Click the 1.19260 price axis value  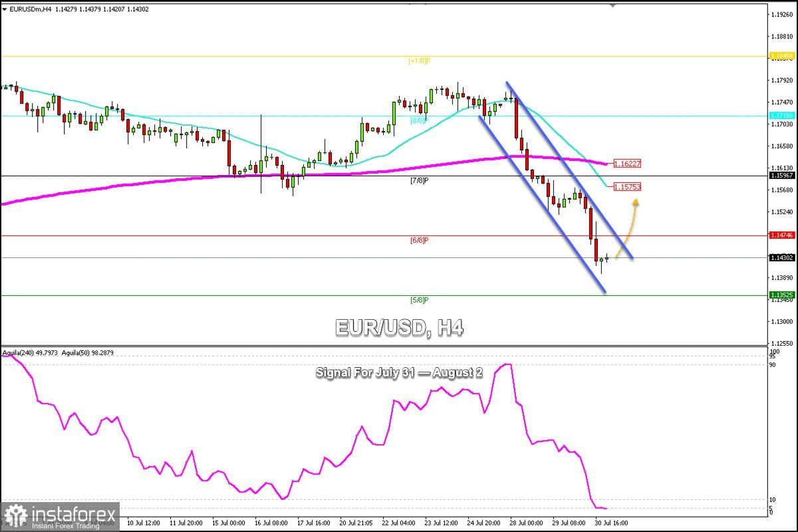coord(782,14)
